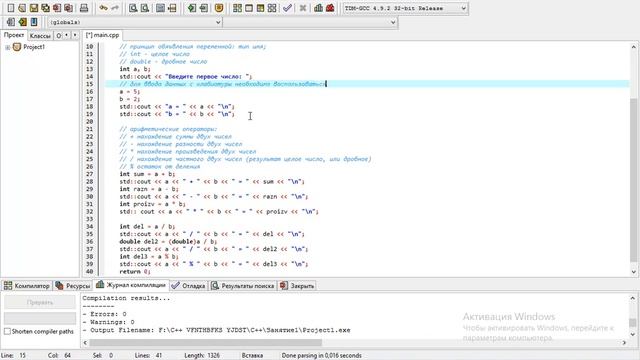Screen dimensions: 640x360
Task: Expand the Project1 tree node
Action: pos(7,47)
